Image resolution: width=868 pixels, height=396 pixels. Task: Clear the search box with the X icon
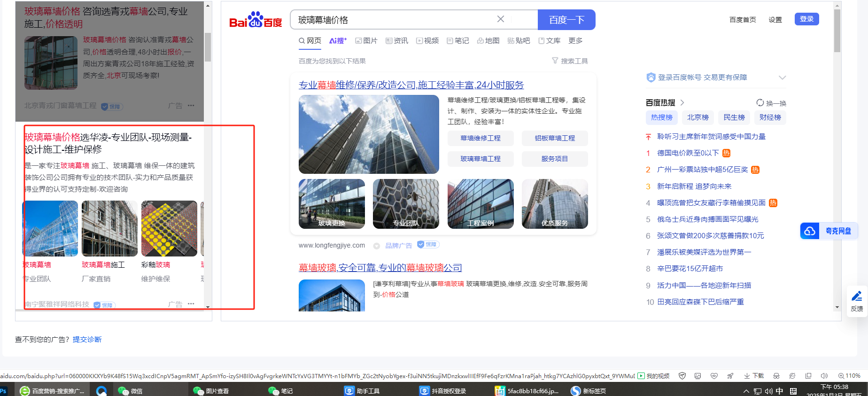pyautogui.click(x=501, y=19)
